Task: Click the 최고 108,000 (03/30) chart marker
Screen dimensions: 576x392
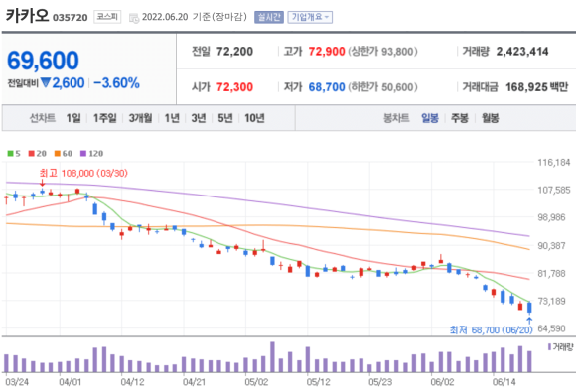Action: 83,173
